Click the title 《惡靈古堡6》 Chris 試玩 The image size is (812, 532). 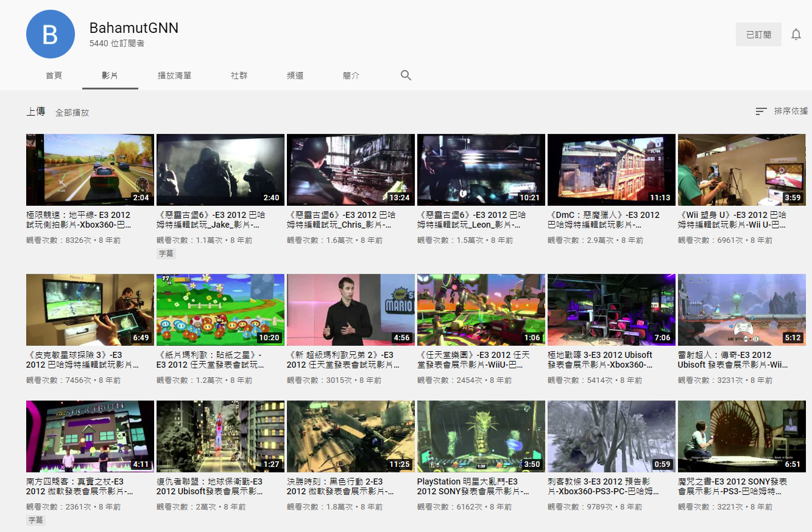click(x=341, y=220)
